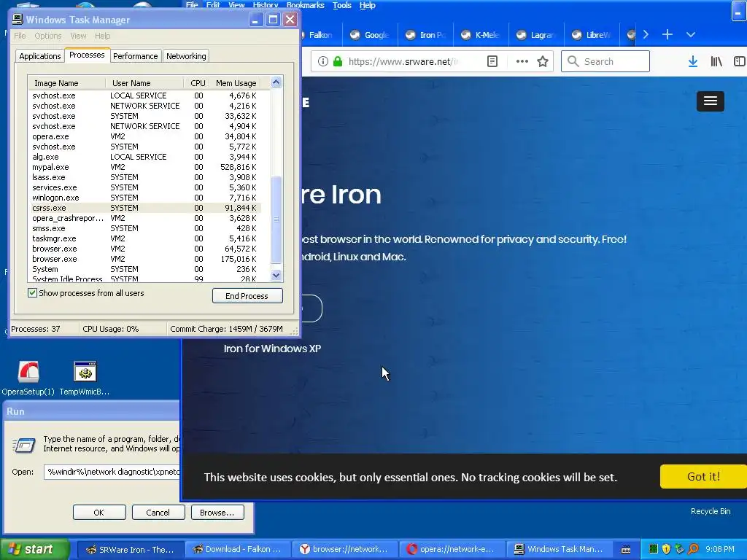Image resolution: width=747 pixels, height=560 pixels.
Task: Click the Run dialog program icon
Action: pyautogui.click(x=24, y=445)
